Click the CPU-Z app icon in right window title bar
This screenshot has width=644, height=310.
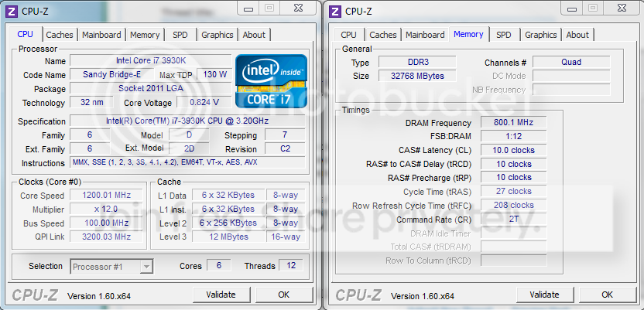(x=336, y=12)
